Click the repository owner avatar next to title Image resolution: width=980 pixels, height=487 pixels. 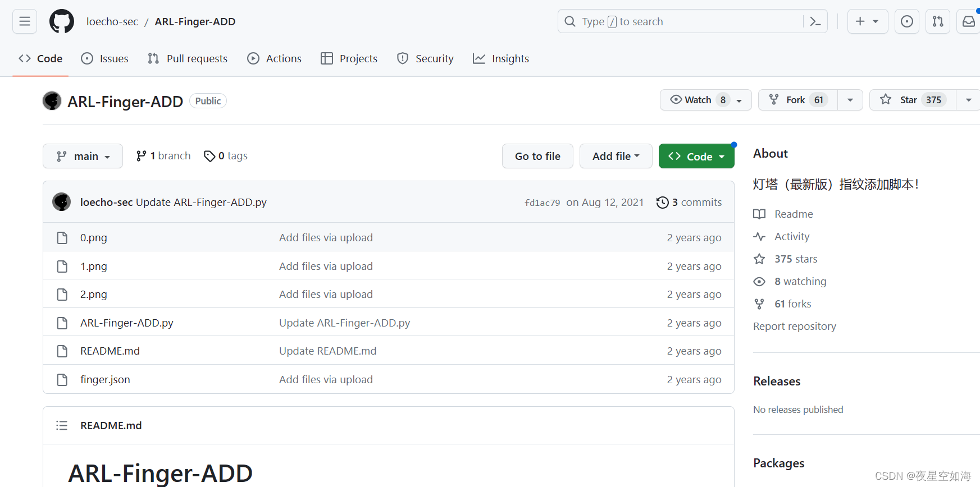[x=52, y=101]
